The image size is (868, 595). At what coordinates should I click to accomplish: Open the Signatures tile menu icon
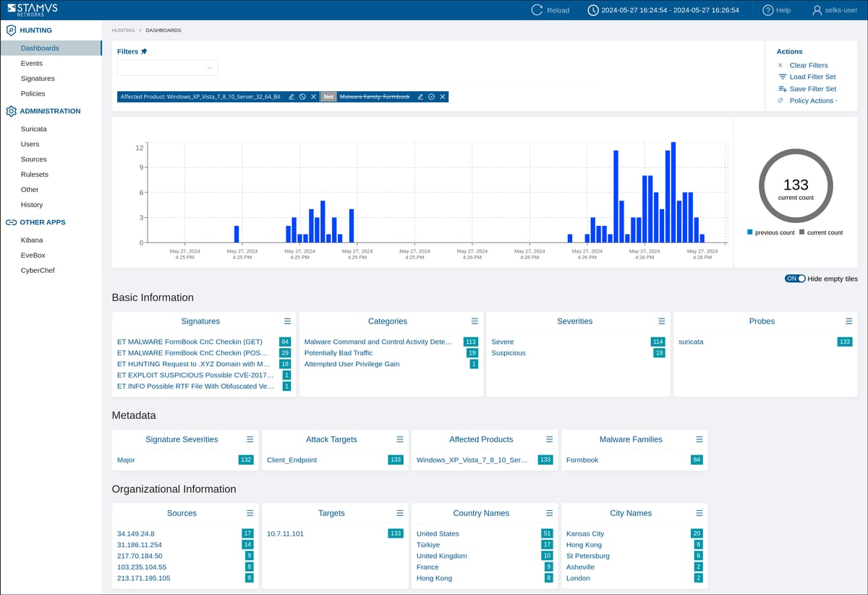tap(287, 321)
